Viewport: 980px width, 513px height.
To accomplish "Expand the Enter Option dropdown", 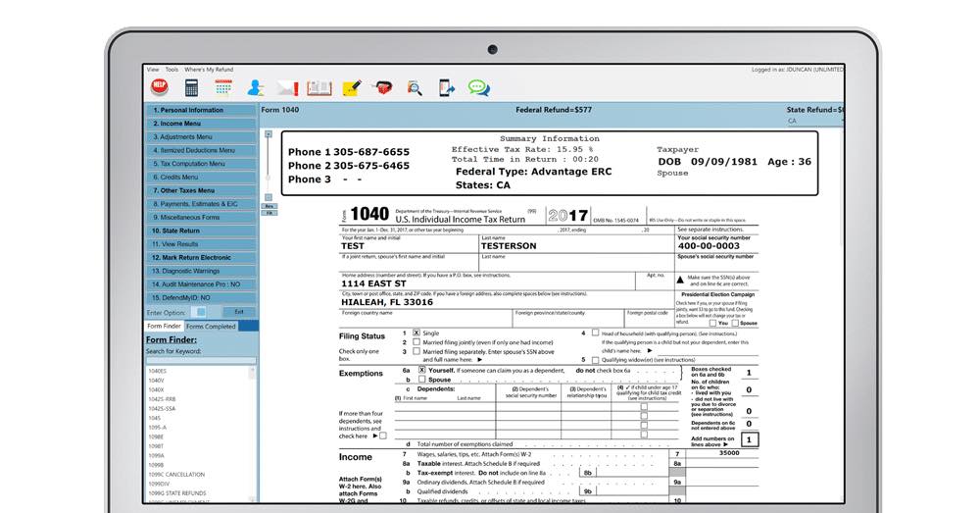I will pos(199,312).
